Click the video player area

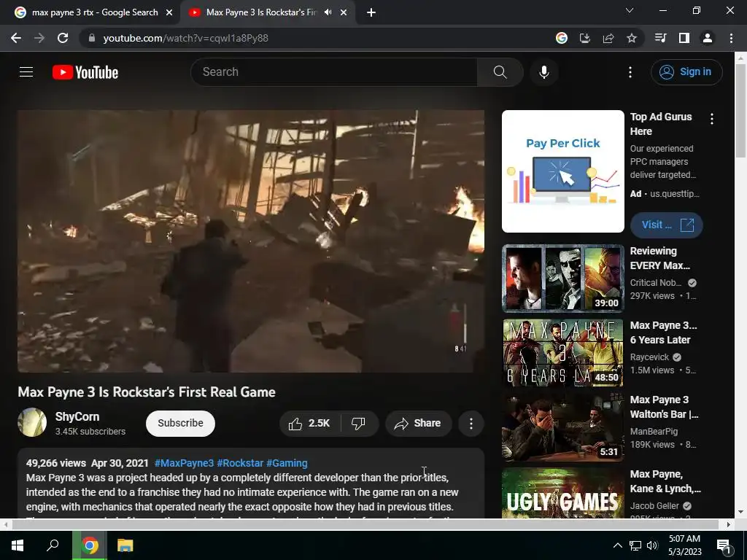(251, 241)
